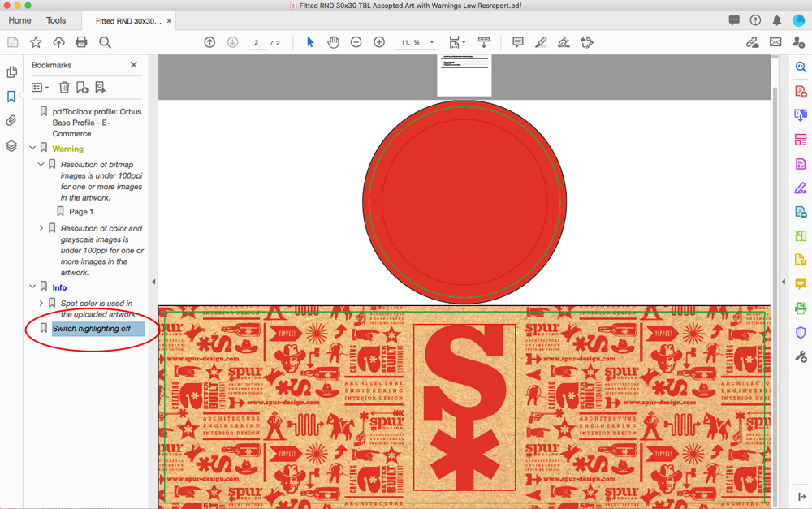Choose the Selection arrow tool
This screenshot has width=812, height=509.
coord(310,42)
